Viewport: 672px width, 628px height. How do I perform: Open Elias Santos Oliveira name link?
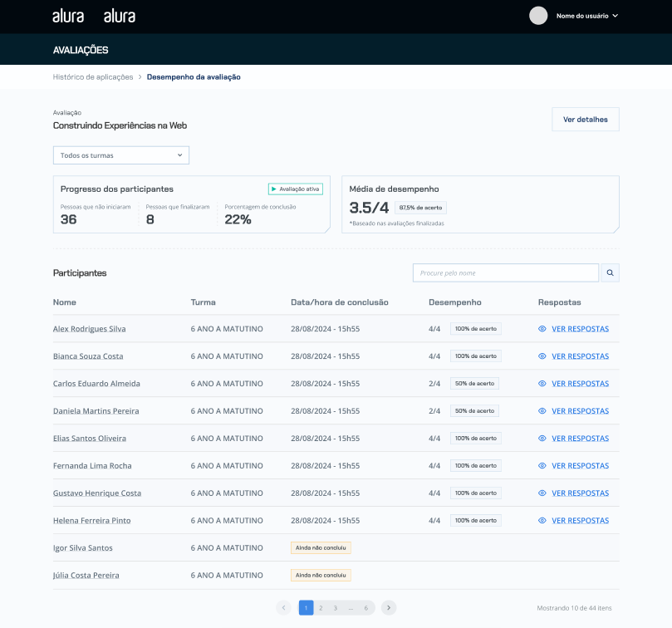(90, 439)
